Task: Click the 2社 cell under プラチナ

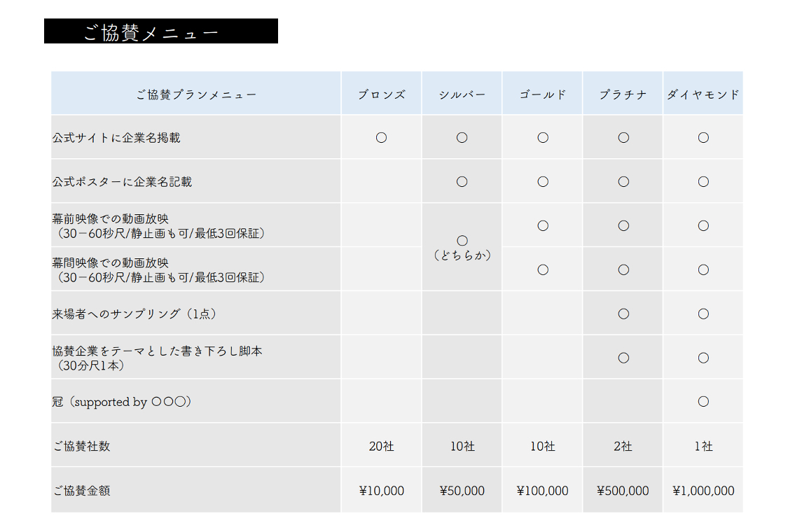Action: click(623, 446)
